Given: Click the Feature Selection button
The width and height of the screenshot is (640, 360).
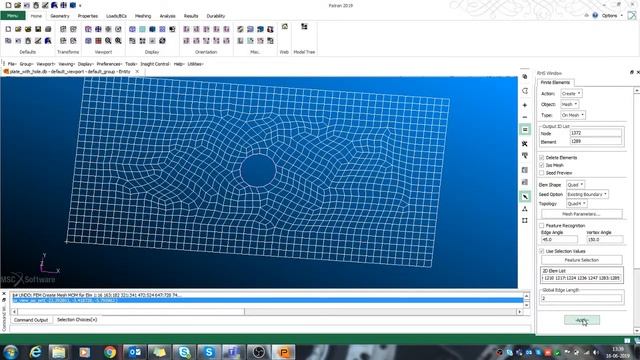Looking at the screenshot, I should pos(582,260).
